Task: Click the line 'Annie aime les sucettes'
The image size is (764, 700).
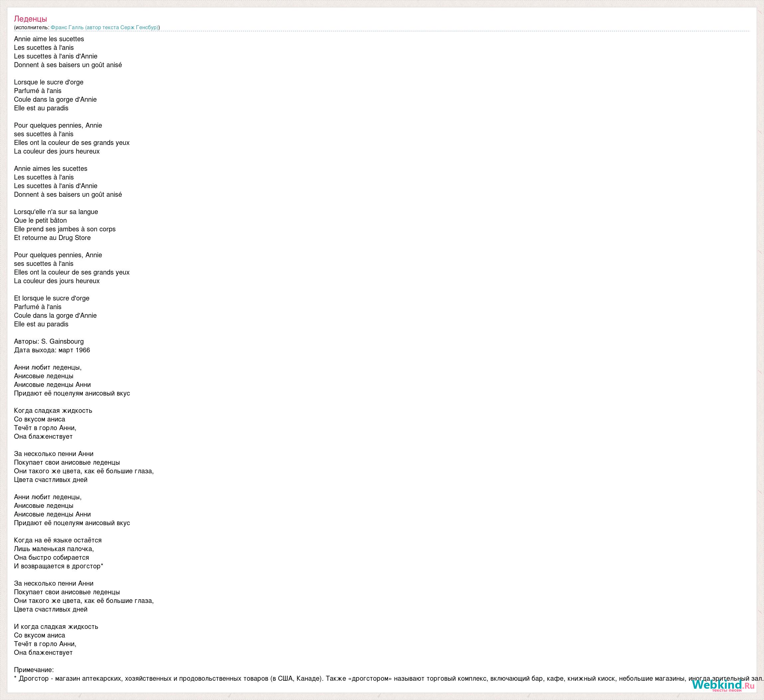Action: pos(49,39)
